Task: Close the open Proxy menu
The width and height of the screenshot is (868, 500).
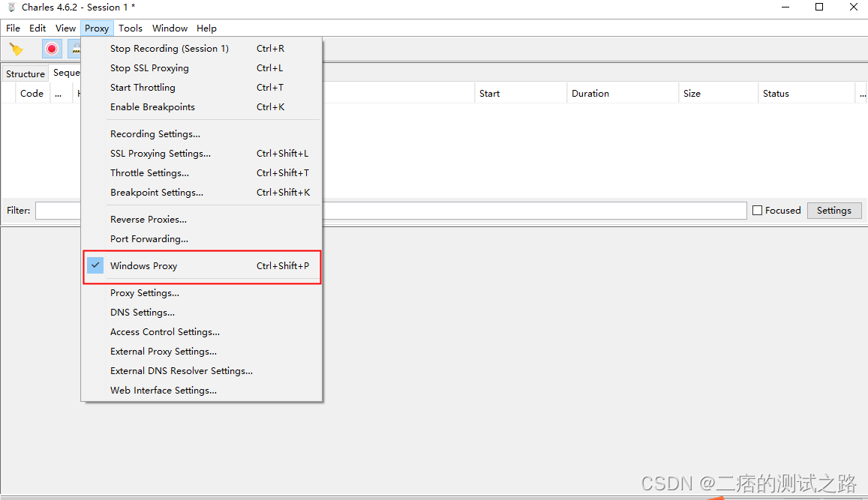Action: [97, 28]
